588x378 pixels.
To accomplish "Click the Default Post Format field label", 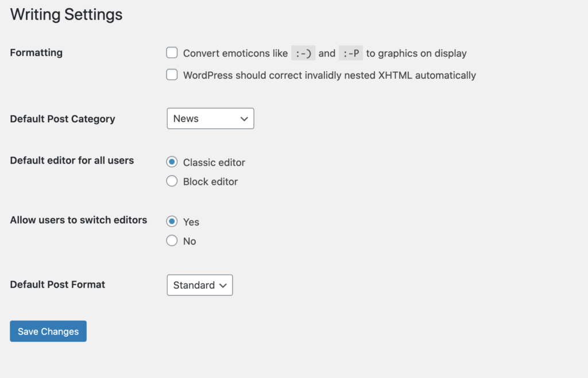I will 57,284.
